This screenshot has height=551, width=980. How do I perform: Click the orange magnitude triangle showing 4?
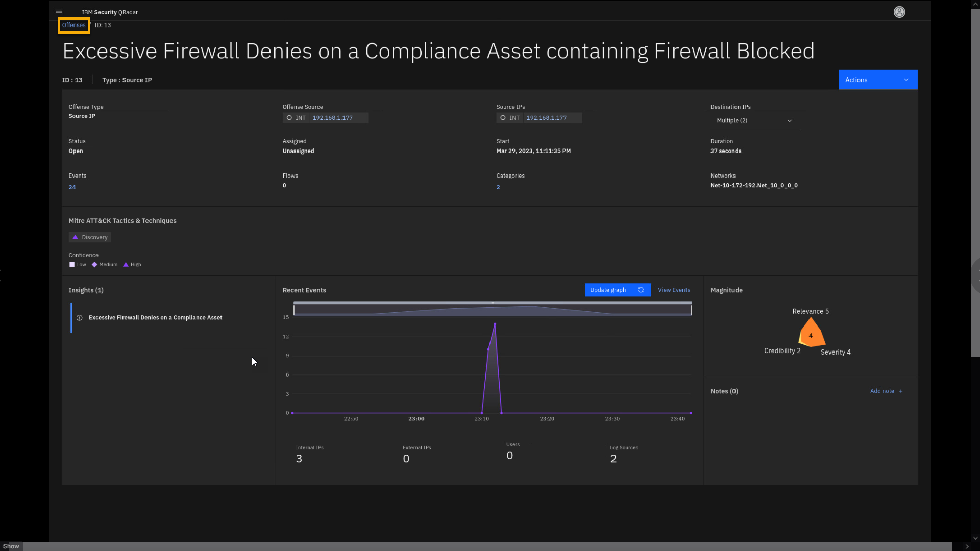[x=811, y=335]
